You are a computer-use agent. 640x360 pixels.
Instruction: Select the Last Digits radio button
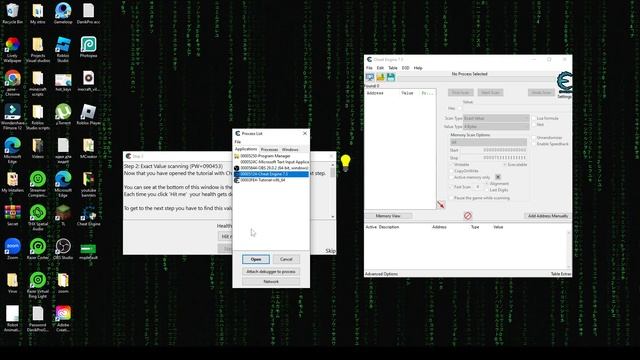pyautogui.click(x=487, y=190)
